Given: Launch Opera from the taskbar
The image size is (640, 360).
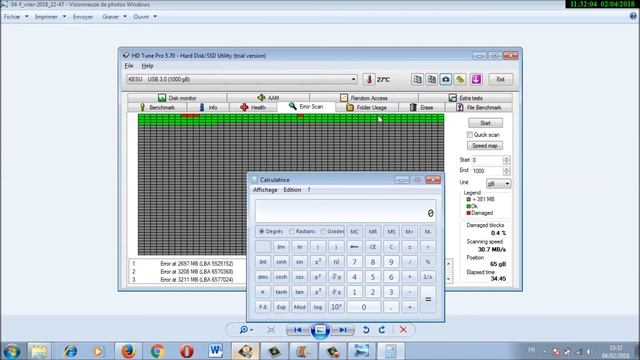Looking at the screenshot, I should click(x=187, y=351).
